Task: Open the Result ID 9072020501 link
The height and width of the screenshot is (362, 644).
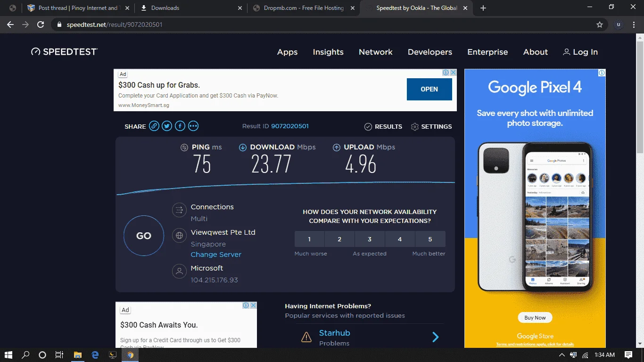Action: coord(290,126)
